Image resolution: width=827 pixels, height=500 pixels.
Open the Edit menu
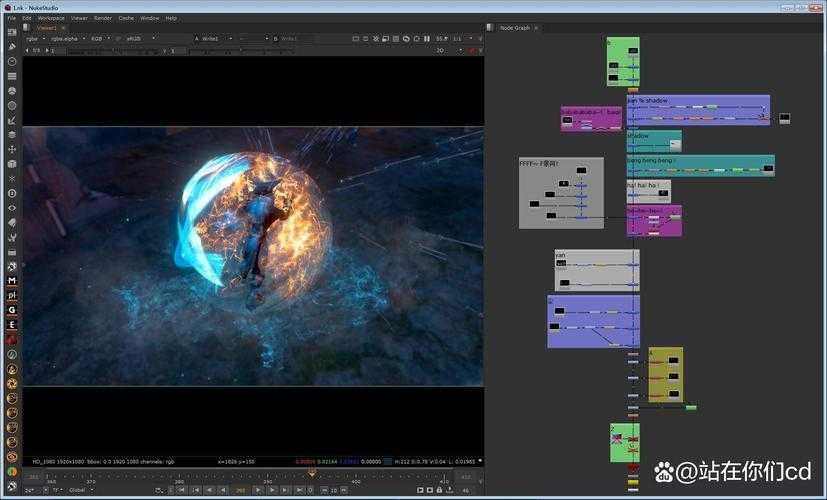coord(27,18)
